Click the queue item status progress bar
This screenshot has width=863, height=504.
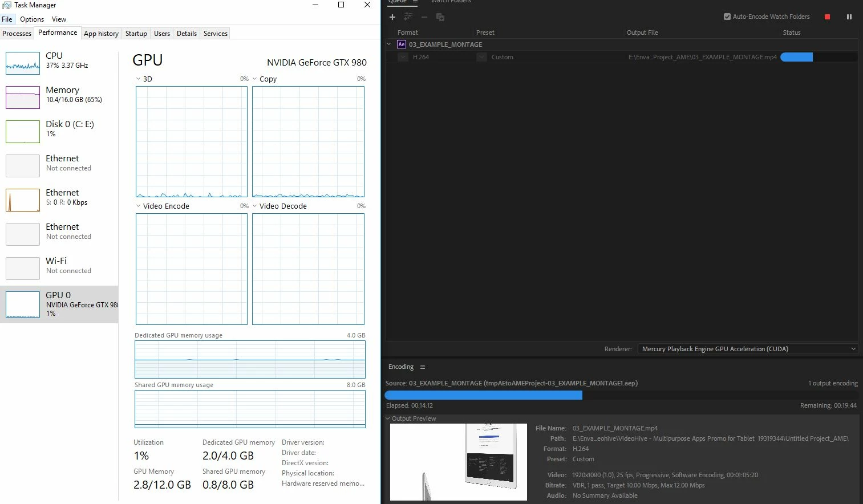point(819,57)
